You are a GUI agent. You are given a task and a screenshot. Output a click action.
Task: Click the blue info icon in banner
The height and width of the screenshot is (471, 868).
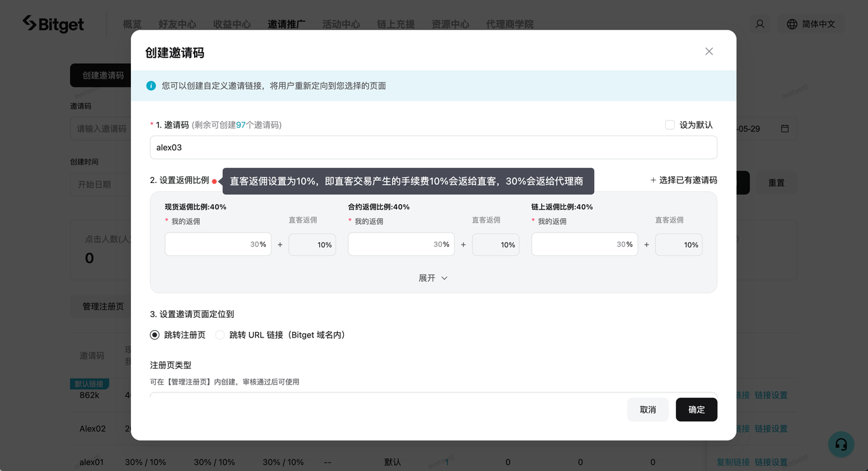pyautogui.click(x=151, y=86)
